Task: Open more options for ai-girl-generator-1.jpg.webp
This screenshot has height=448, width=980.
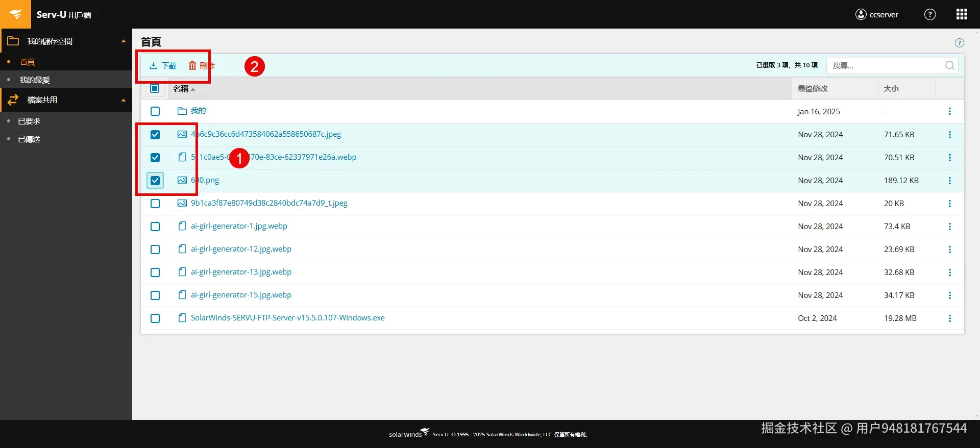Action: coord(949,227)
